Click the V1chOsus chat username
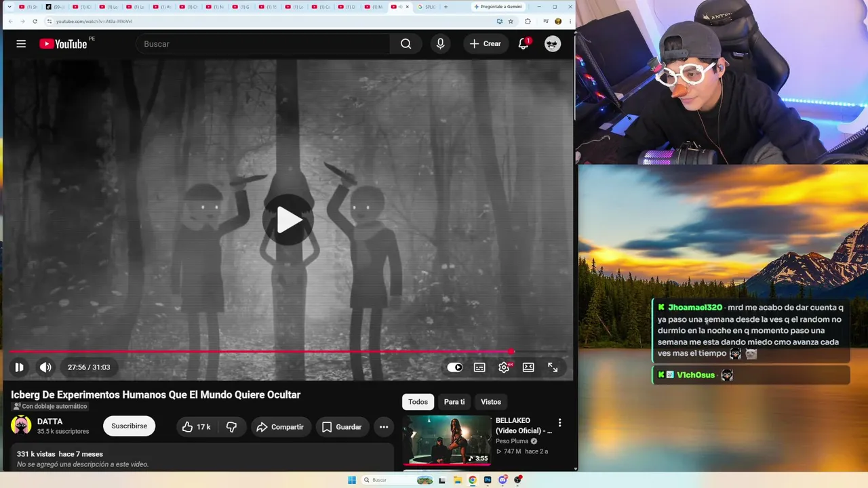 (696, 375)
